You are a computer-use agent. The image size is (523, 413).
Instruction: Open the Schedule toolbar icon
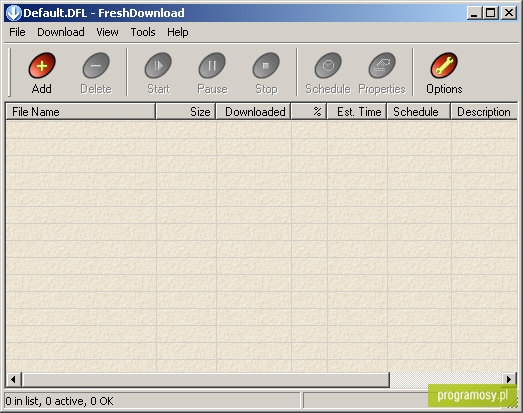point(328,65)
